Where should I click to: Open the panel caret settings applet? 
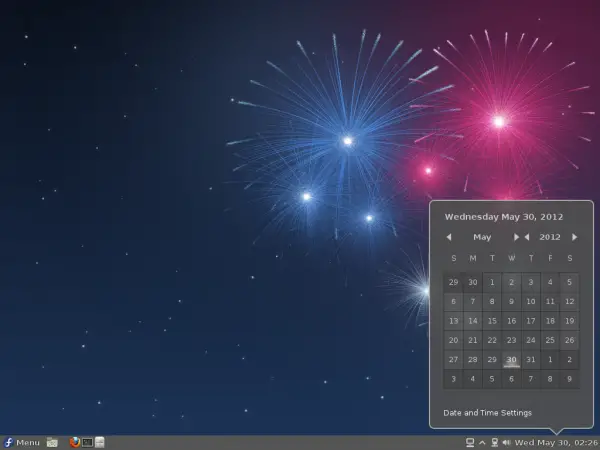tap(482, 443)
